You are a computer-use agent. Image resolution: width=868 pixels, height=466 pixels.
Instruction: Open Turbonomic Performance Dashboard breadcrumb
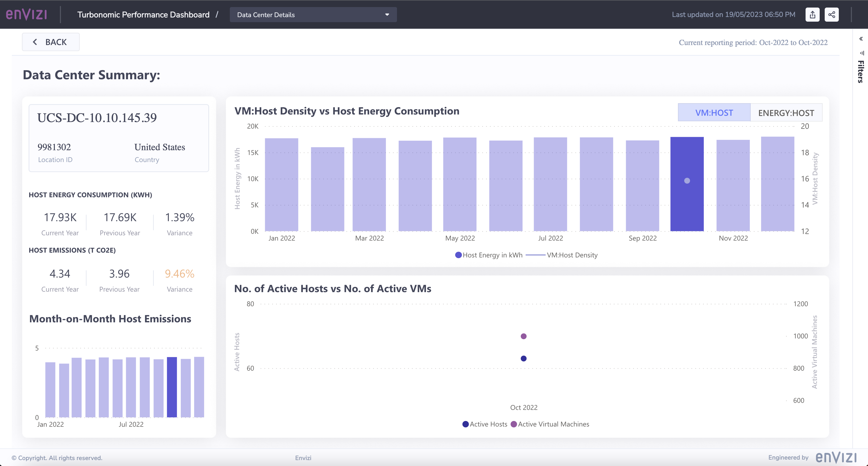[x=143, y=15]
